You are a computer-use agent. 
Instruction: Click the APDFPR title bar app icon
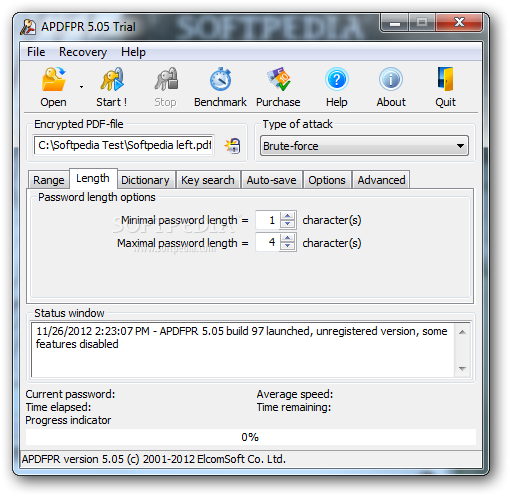[28, 27]
